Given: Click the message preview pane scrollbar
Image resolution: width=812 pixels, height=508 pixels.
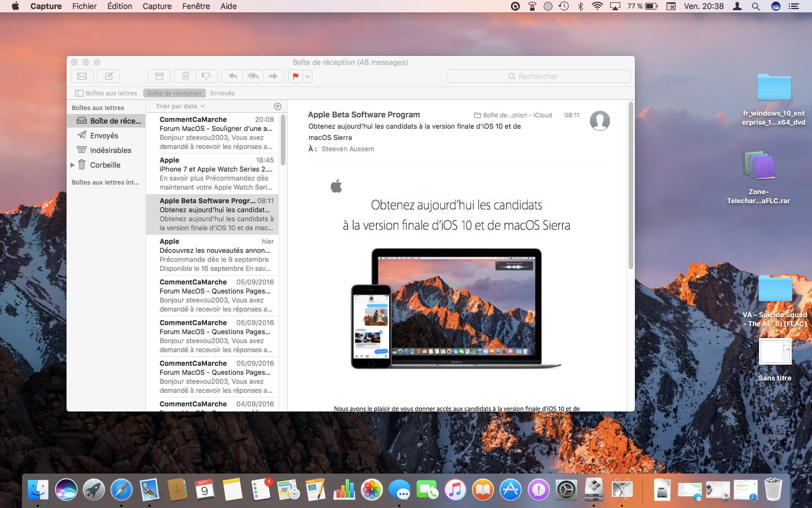Looking at the screenshot, I should click(630, 186).
